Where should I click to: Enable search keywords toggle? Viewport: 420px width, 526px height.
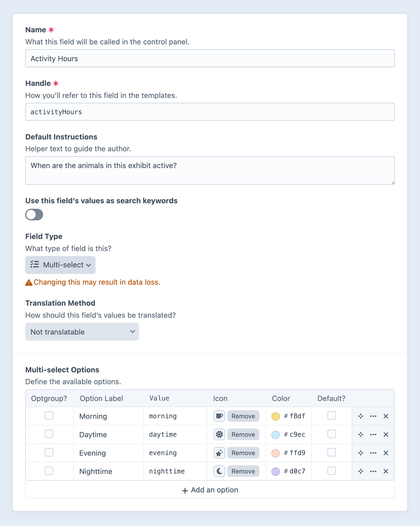pyautogui.click(x=34, y=215)
